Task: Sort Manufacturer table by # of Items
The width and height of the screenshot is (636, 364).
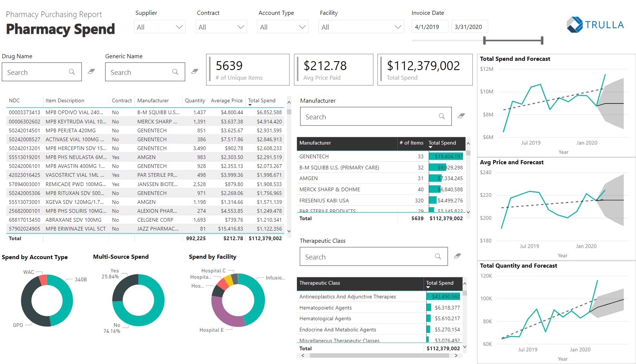Action: [x=411, y=143]
